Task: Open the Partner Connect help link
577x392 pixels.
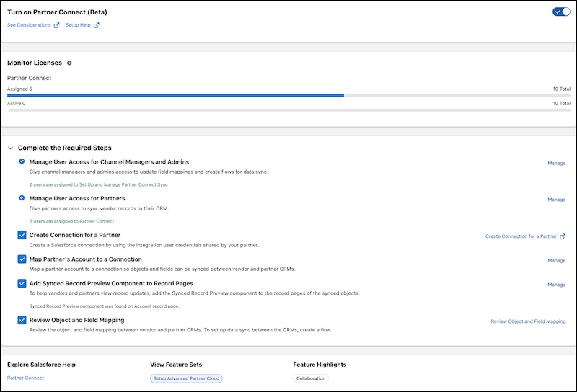Action: pyautogui.click(x=25, y=378)
